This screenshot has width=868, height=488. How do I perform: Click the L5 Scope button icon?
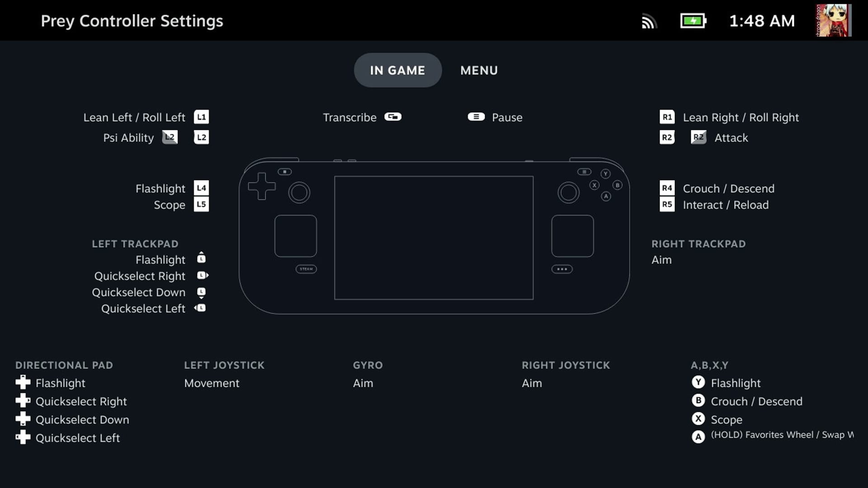pos(201,204)
